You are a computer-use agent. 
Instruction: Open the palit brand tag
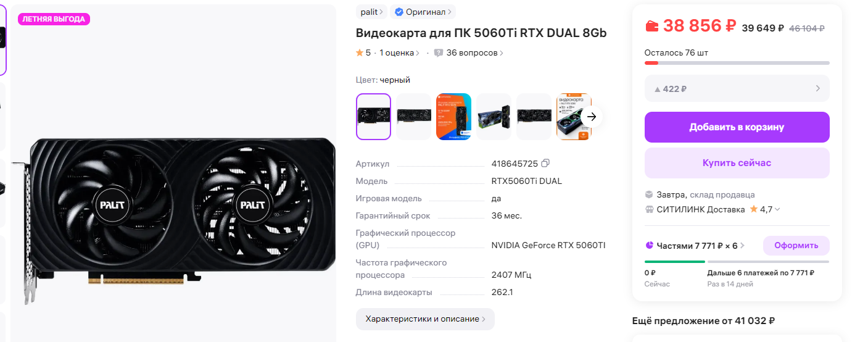pyautogui.click(x=372, y=12)
